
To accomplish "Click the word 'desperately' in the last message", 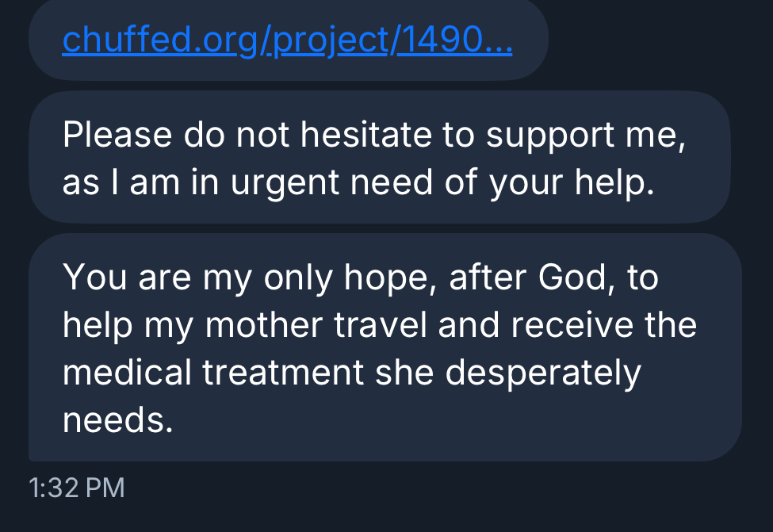I will tap(543, 373).
